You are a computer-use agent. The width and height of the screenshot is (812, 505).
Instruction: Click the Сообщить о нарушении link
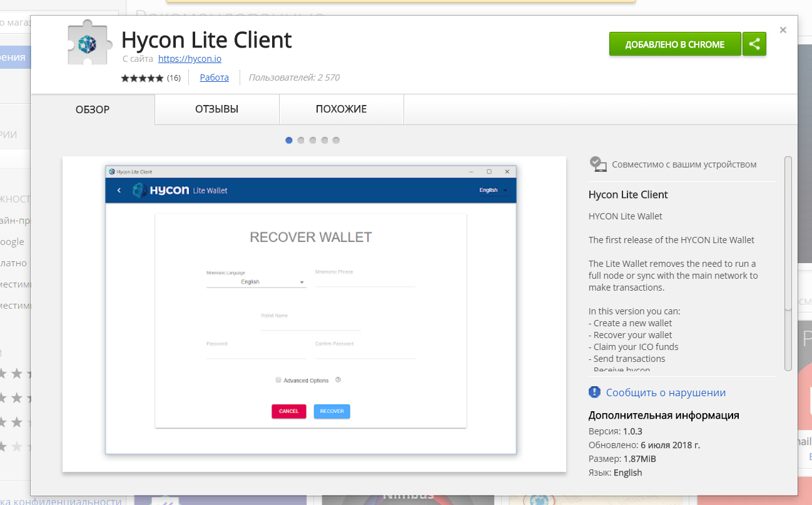666,392
